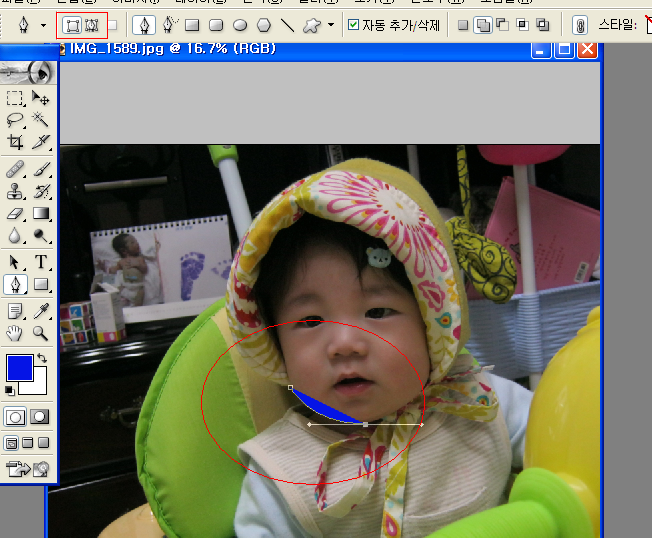Select Create new shape layer mode
The height and width of the screenshot is (538, 652).
click(462, 25)
